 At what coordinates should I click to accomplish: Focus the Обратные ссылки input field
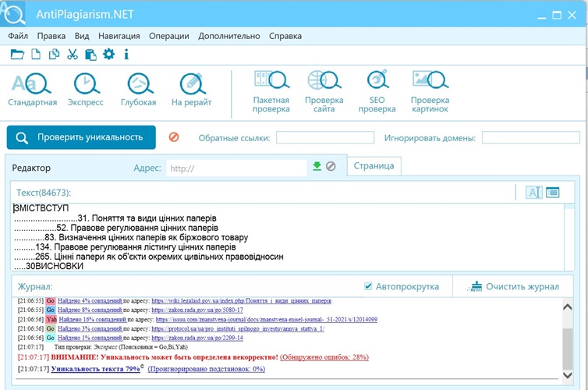pyautogui.click(x=325, y=137)
